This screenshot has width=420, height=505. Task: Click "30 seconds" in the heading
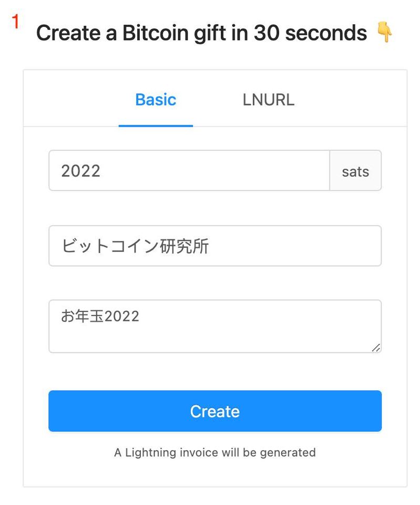pyautogui.click(x=310, y=34)
